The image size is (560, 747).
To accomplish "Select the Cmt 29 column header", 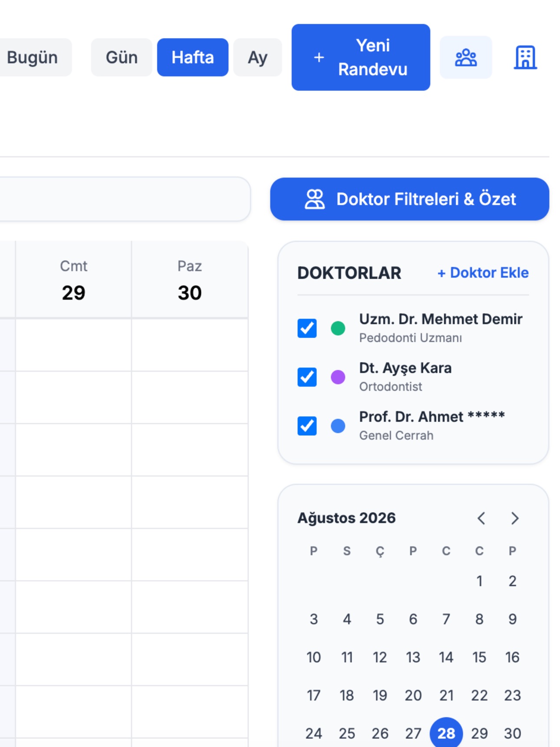I will point(73,280).
